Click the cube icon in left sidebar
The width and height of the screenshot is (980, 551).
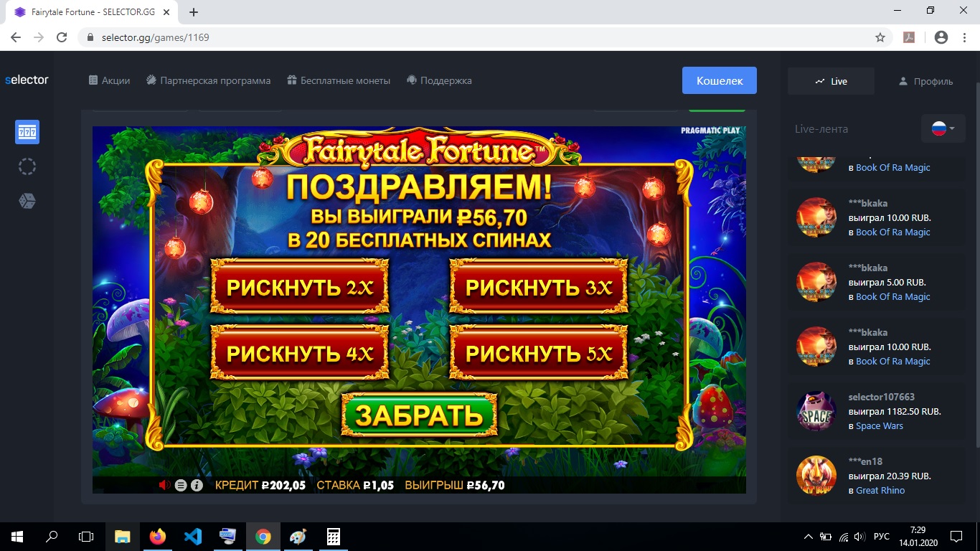pos(27,201)
